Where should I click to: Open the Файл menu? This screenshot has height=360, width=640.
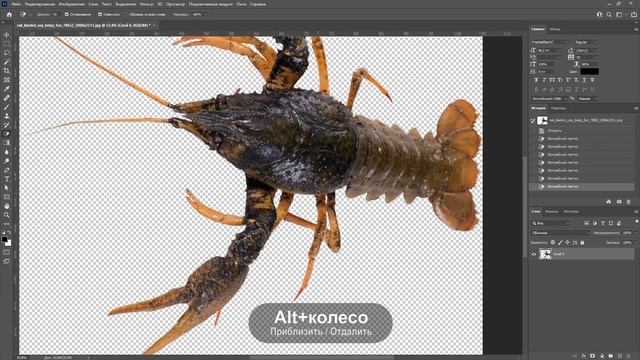click(16, 4)
